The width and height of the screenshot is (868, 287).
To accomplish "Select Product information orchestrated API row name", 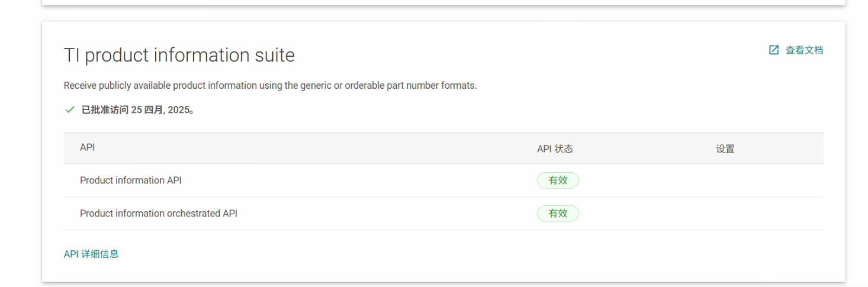I will (x=159, y=214).
